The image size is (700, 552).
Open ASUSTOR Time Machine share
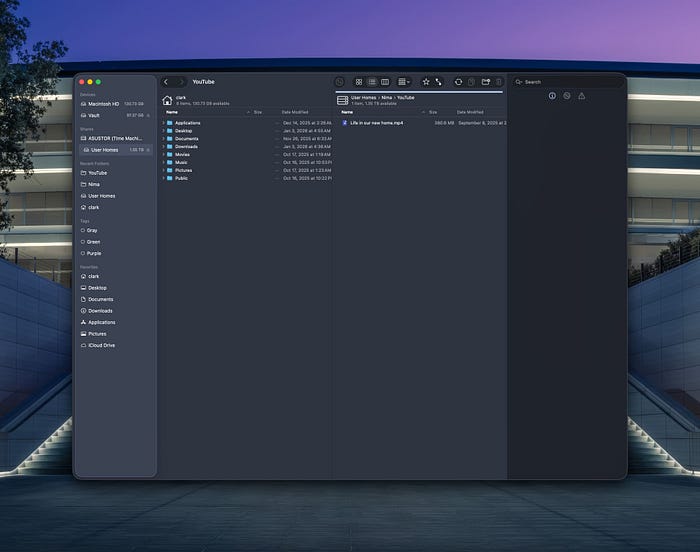(x=116, y=138)
